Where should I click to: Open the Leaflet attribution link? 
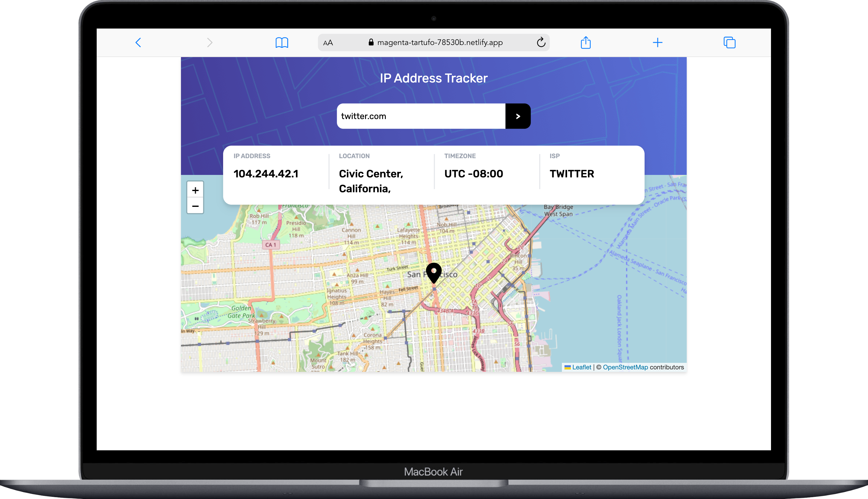pos(581,367)
